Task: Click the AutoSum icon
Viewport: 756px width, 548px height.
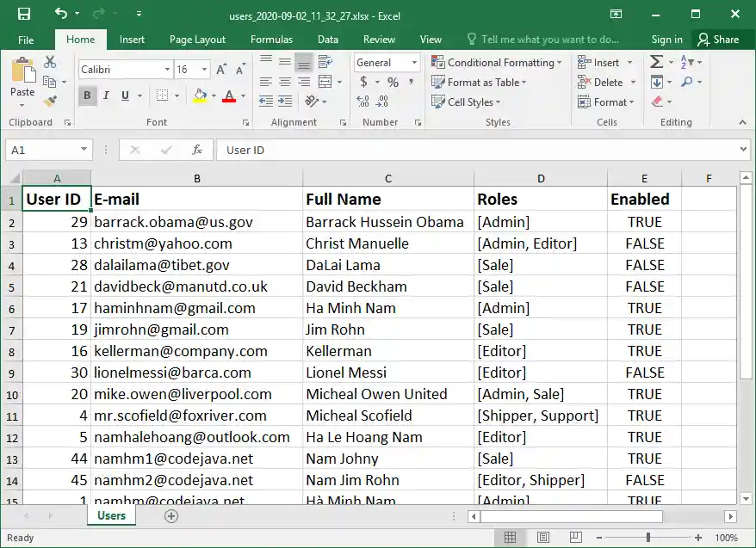Action: pos(657,61)
